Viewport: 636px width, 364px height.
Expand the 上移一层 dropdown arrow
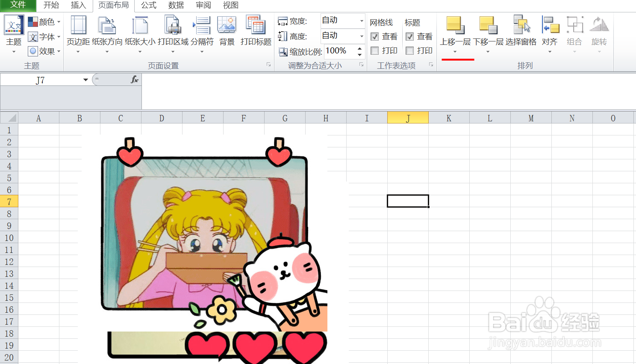(455, 52)
